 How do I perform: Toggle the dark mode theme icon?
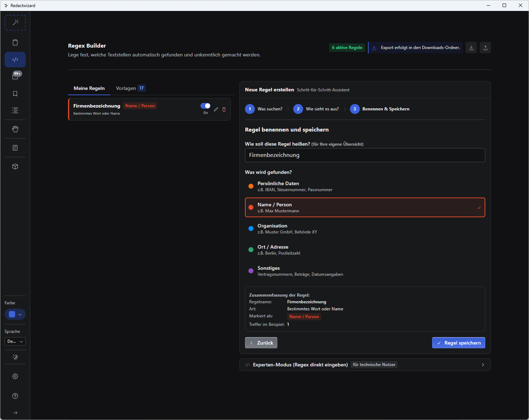(x=15, y=357)
